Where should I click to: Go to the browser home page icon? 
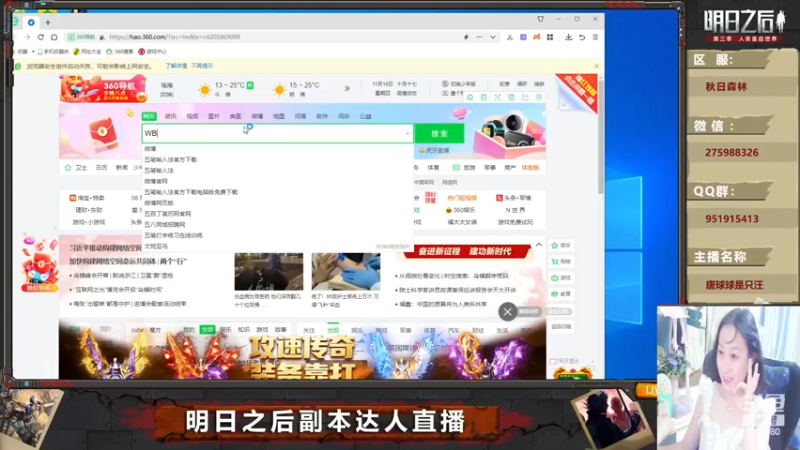pyautogui.click(x=54, y=37)
